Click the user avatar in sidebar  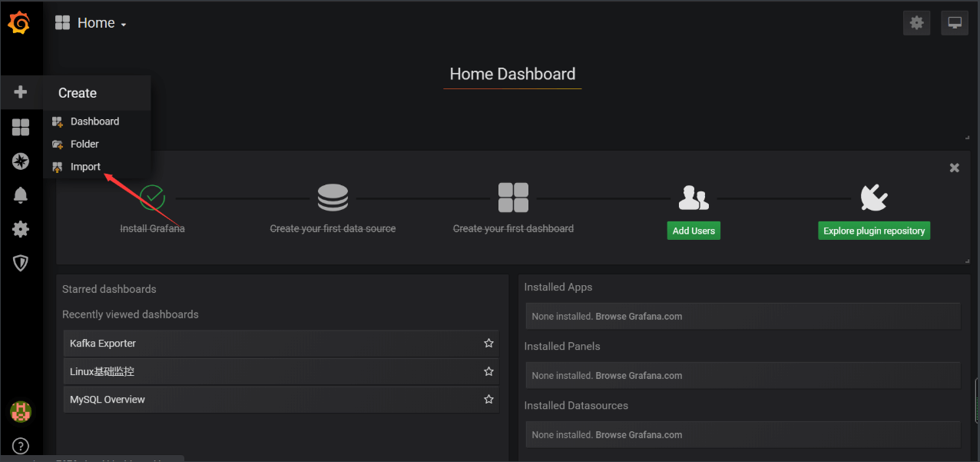(x=21, y=411)
